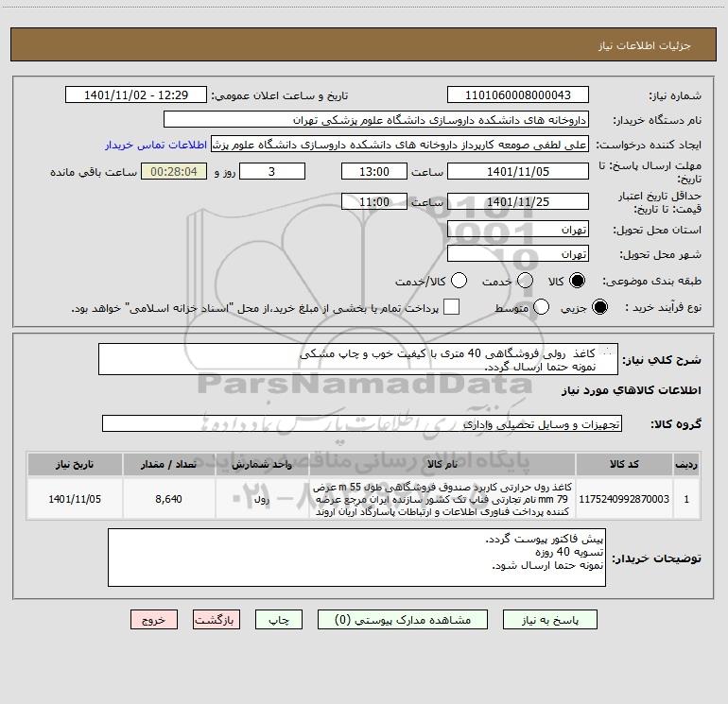Screen dimensions: 728x704
Task: Click the اطلاعات کالاهای مورد نیاز heading
Action: [x=631, y=390]
